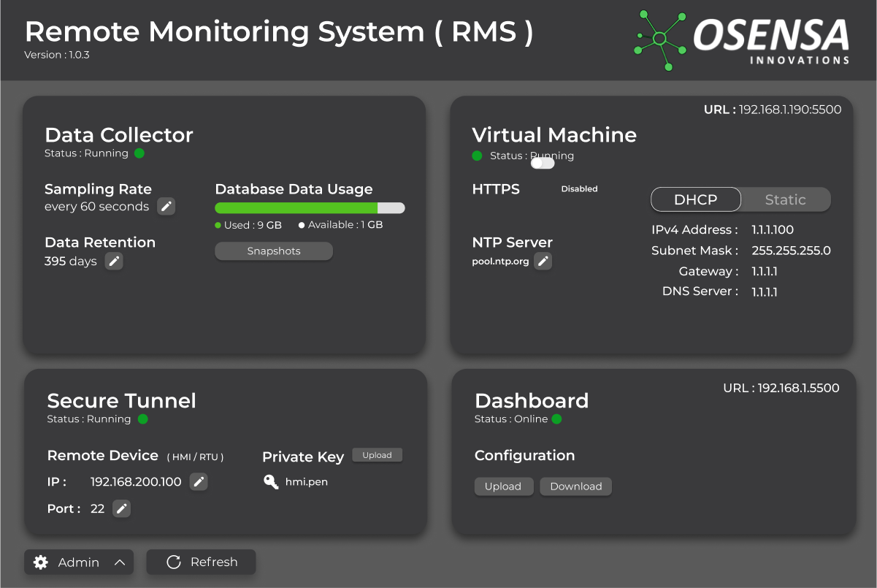Switch network mode to Static

(x=785, y=199)
